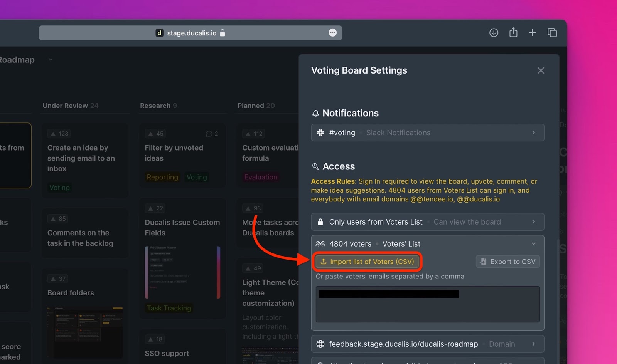Screen dimensions: 617x364
Task: Click the people icon next to 4804 voters
Action: pyautogui.click(x=320, y=244)
